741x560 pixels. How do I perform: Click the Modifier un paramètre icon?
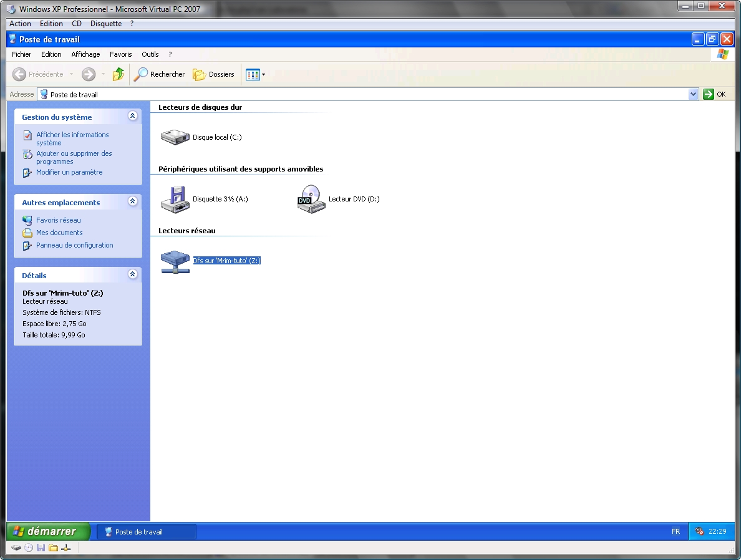pyautogui.click(x=27, y=173)
